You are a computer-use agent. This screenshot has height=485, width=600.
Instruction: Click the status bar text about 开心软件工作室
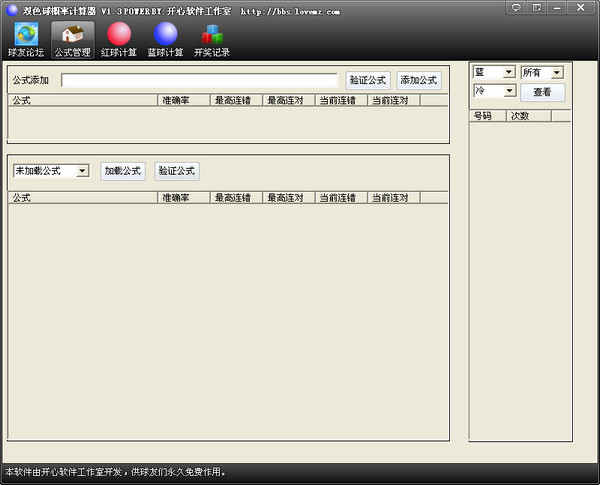(x=115, y=472)
